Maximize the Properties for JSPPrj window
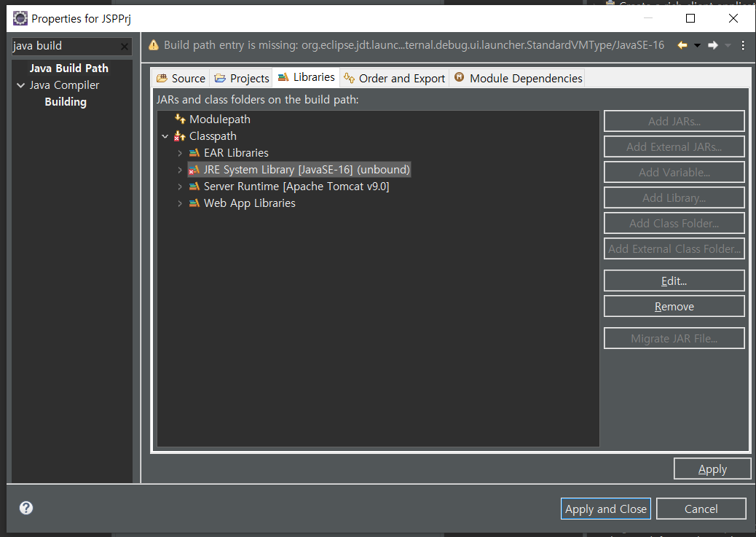 pos(690,18)
